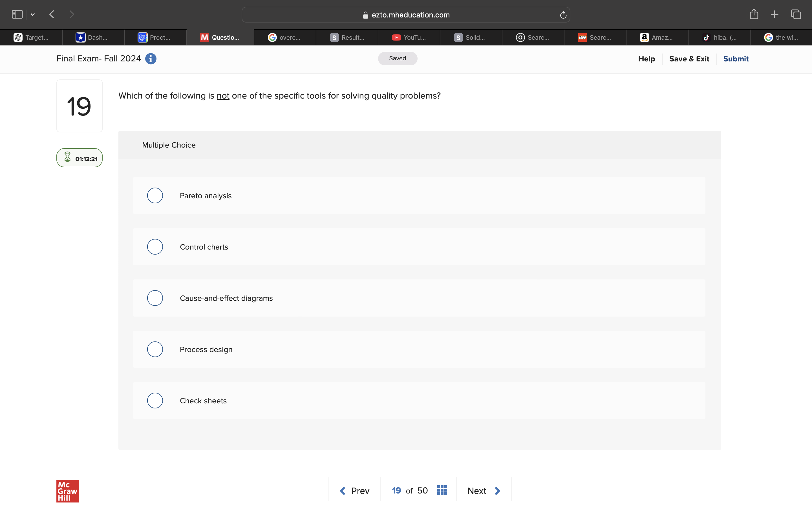Click the Submit link
The image size is (812, 507).
[x=736, y=59]
